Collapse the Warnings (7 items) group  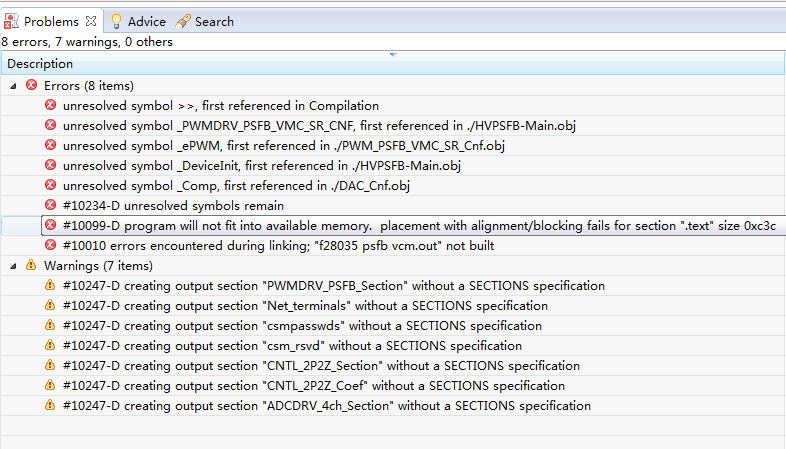(x=13, y=266)
